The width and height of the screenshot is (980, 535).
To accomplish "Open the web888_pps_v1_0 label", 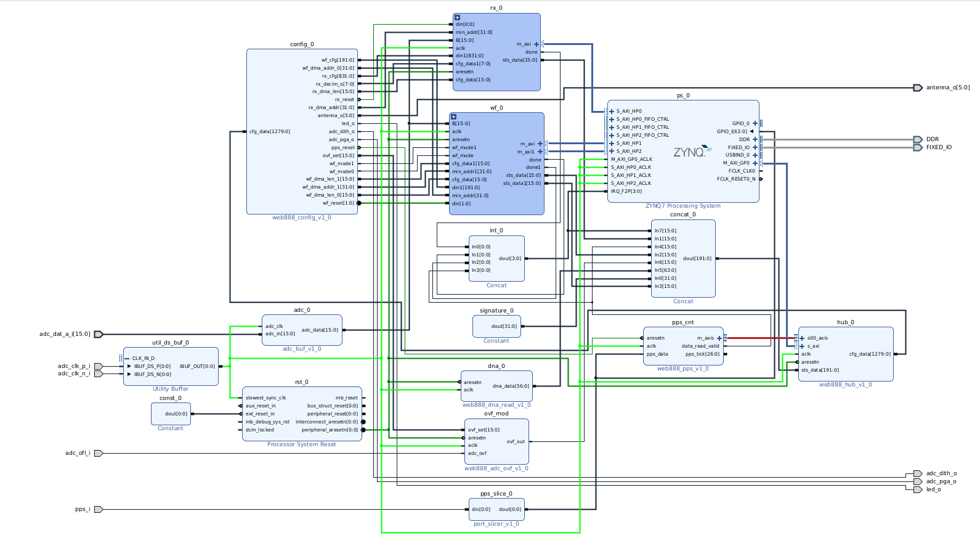I will click(683, 369).
